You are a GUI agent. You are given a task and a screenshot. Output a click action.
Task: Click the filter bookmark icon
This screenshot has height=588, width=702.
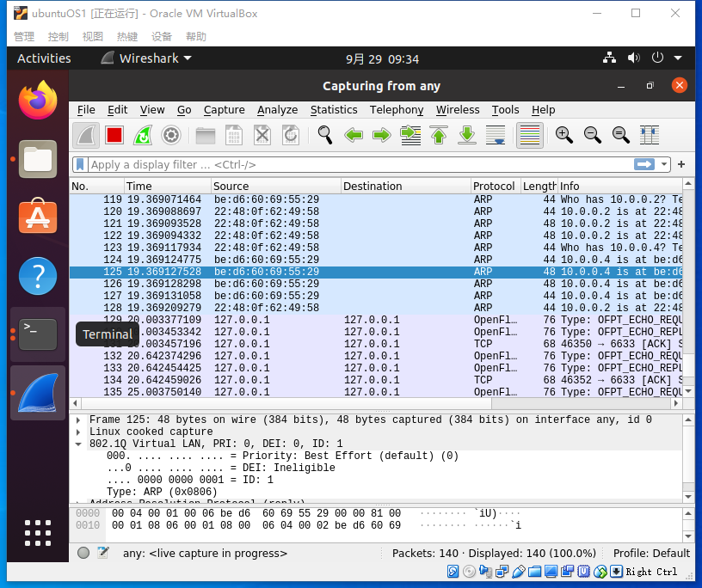[x=80, y=165]
